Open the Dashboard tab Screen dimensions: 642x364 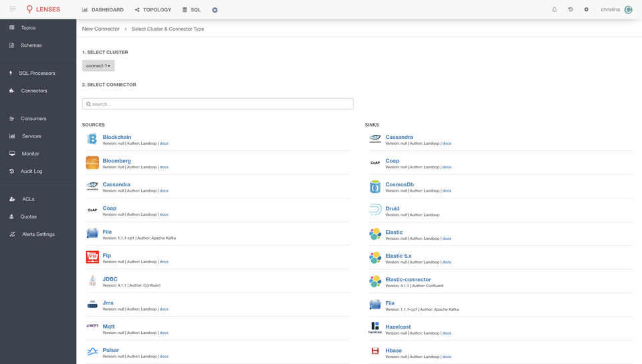(x=103, y=9)
